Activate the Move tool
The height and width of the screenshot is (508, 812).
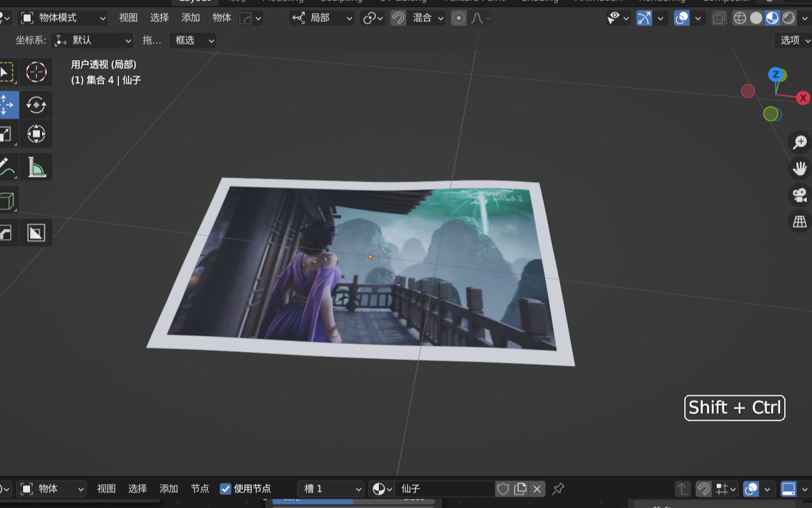(x=8, y=105)
